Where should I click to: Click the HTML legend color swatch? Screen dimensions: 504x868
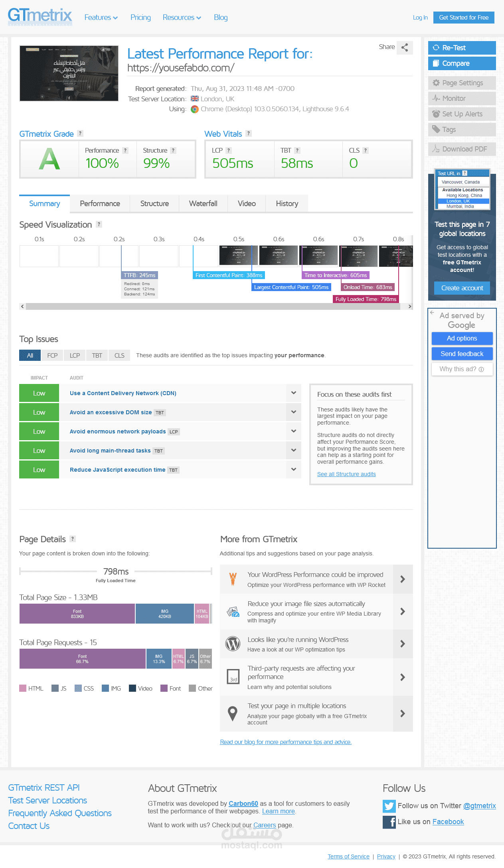23,688
